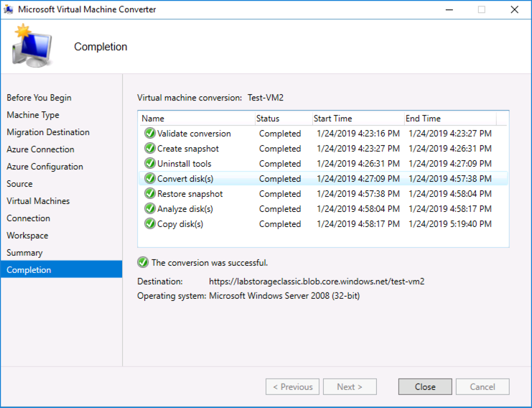Sort by the Start Time column header
Viewport: 532px width, 408px height.
(358, 119)
